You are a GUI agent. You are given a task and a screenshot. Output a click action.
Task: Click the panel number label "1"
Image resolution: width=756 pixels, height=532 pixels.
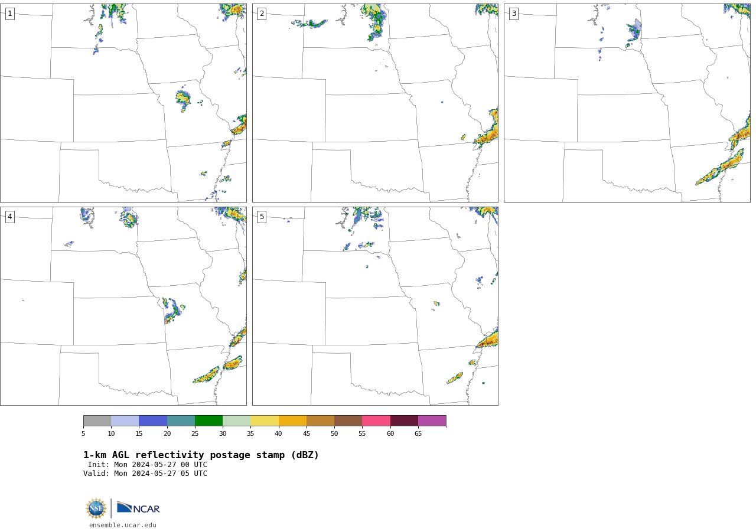(9, 14)
